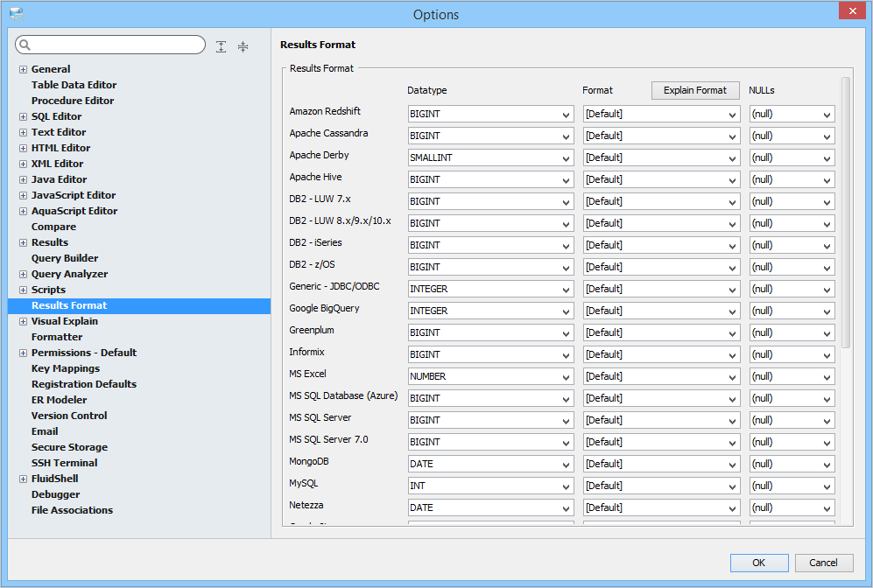Open Amazon Redshift datatype dropdown

tap(490, 114)
